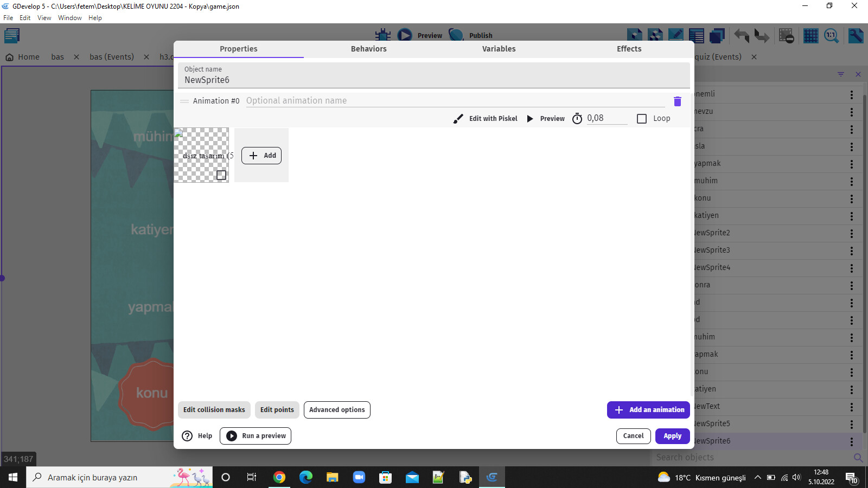The height and width of the screenshot is (488, 868).
Task: Click the Redo arrow in the toolbar
Action: click(x=762, y=36)
